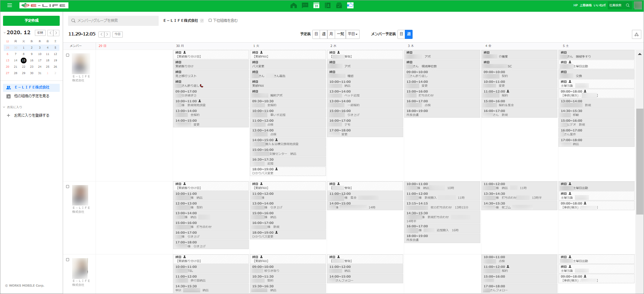Open the address book icon
Viewport: 644px width, 294px height.
tap(328, 5)
